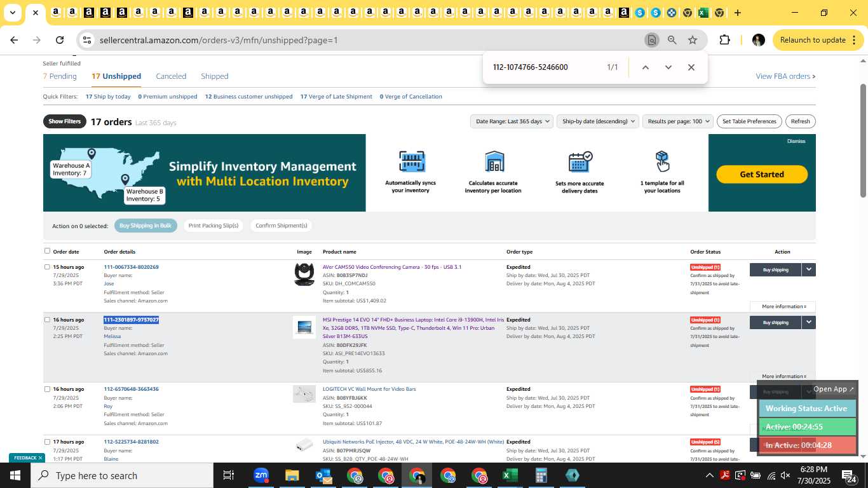Apply Verge of Late Shipment quick filter
The height and width of the screenshot is (488, 868).
[x=336, y=97]
